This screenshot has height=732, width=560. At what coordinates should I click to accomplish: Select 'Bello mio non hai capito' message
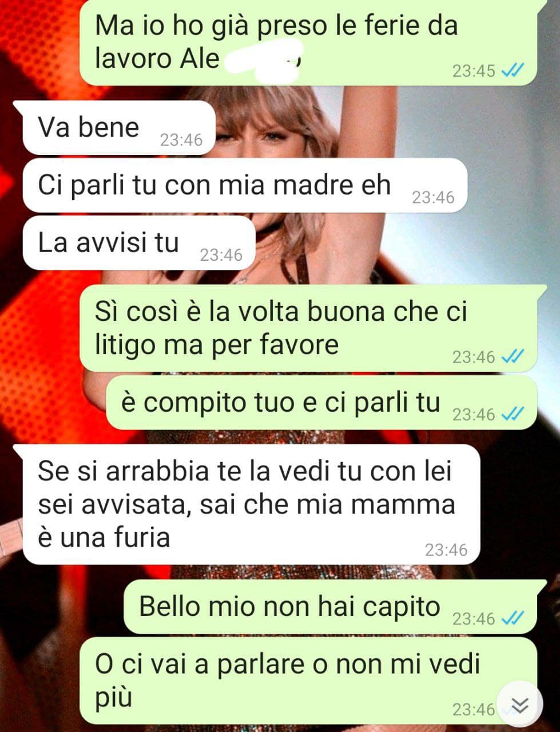click(x=331, y=607)
